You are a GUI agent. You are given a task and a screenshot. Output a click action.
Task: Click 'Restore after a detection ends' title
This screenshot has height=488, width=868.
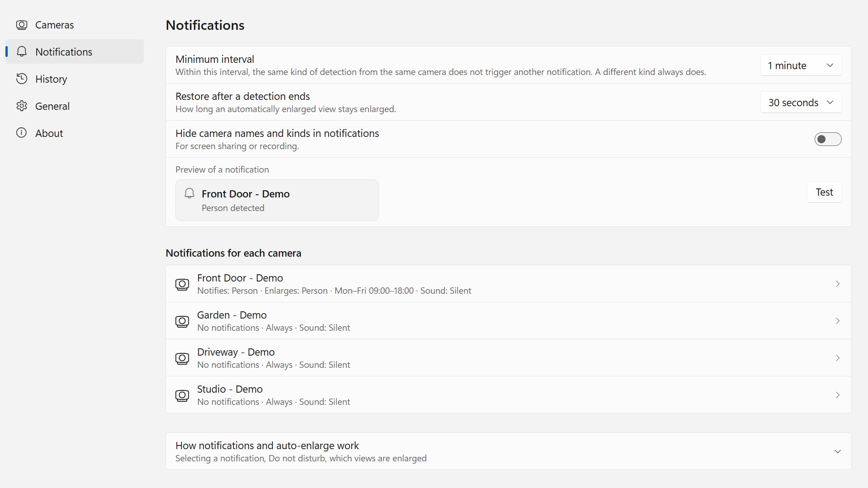[243, 96]
